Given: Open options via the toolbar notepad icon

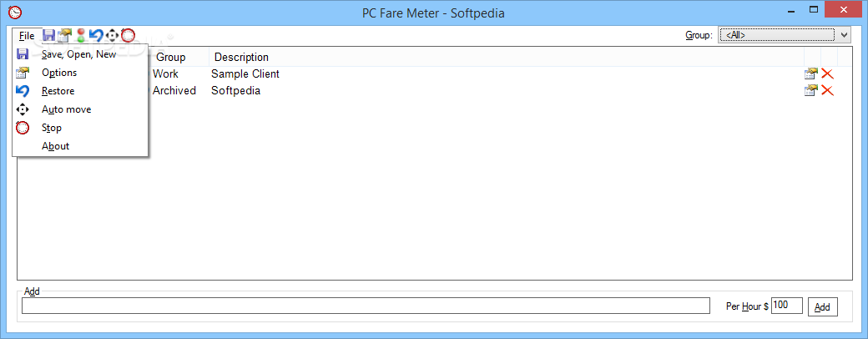Looking at the screenshot, I should 65,35.
